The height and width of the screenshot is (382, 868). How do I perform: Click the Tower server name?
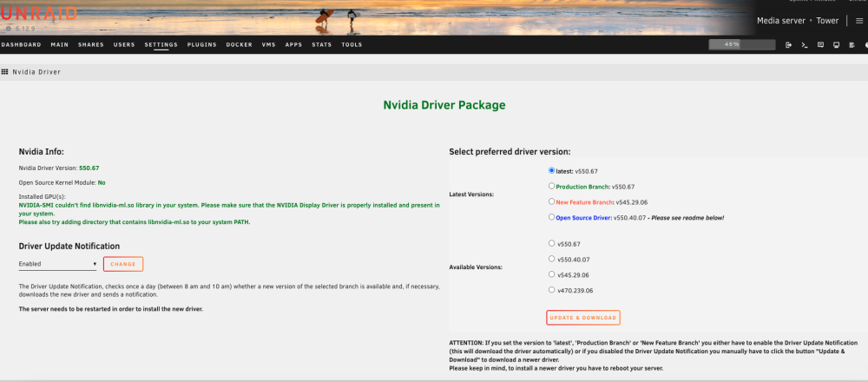827,21
